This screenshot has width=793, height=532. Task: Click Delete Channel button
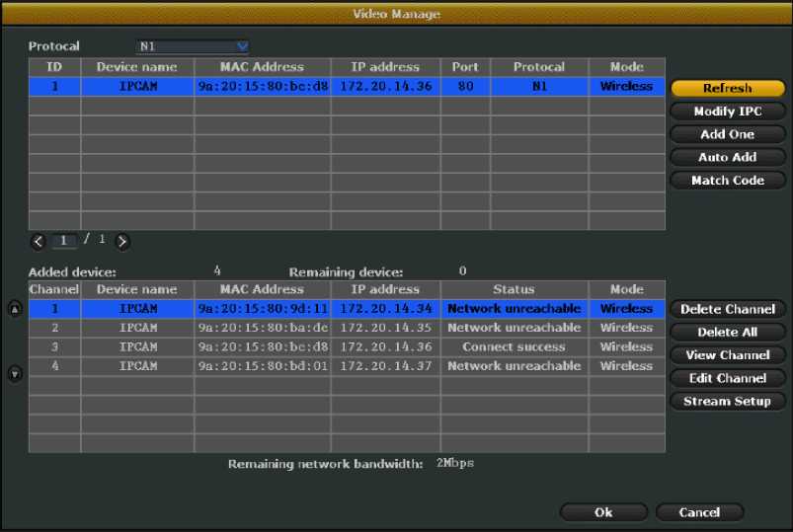[x=728, y=309]
